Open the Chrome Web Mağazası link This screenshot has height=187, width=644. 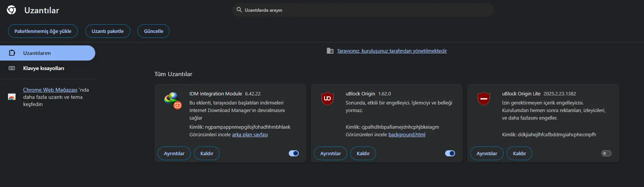coord(50,90)
